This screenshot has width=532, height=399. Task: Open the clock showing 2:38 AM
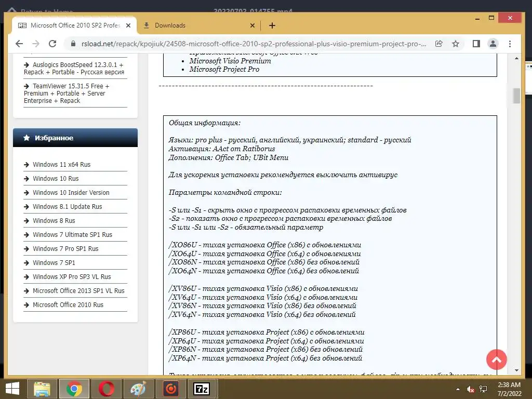[x=509, y=389]
